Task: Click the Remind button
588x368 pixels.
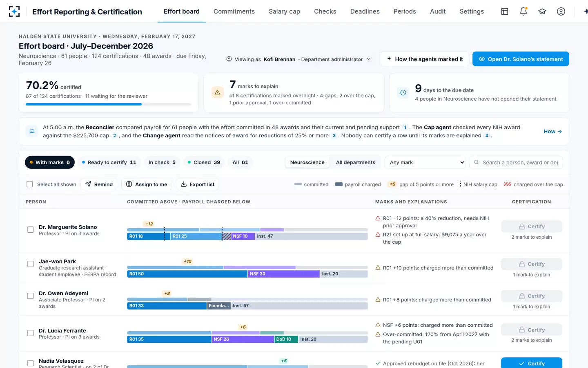Action: click(x=99, y=184)
